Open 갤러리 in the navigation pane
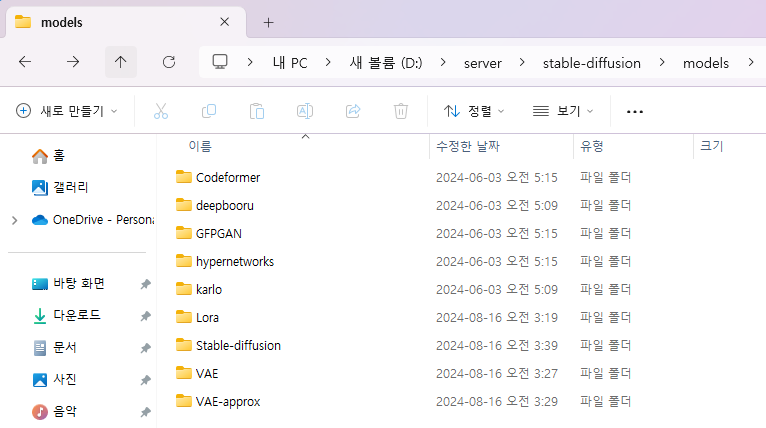Viewport: 766px width, 428px height. pos(60,187)
